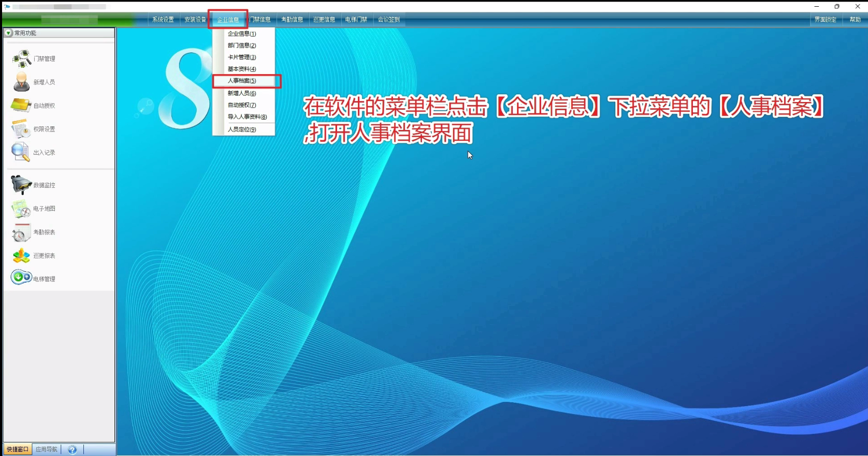This screenshot has height=456, width=868.
Task: Open 巡更报表 icon in sidebar
Action: [x=21, y=256]
